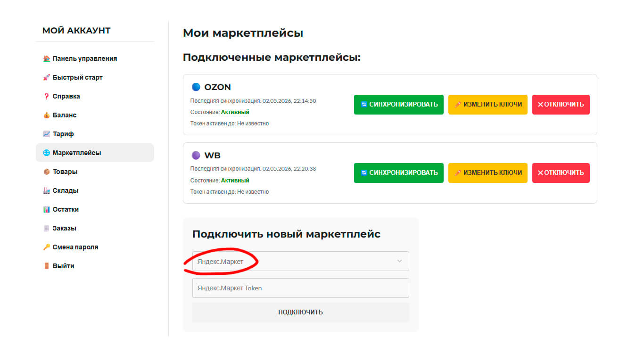Screen dimensions: 644x362
Task: Click the Активный status under WB
Action: click(x=235, y=181)
